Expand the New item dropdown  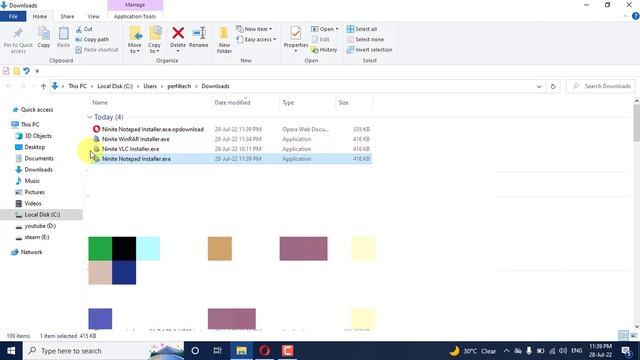(254, 29)
